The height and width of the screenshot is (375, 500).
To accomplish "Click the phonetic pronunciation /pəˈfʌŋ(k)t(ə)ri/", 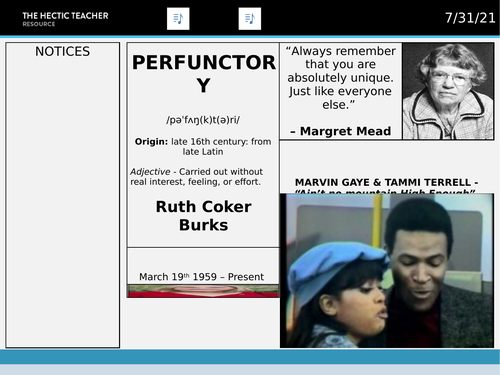I will click(x=203, y=120).
